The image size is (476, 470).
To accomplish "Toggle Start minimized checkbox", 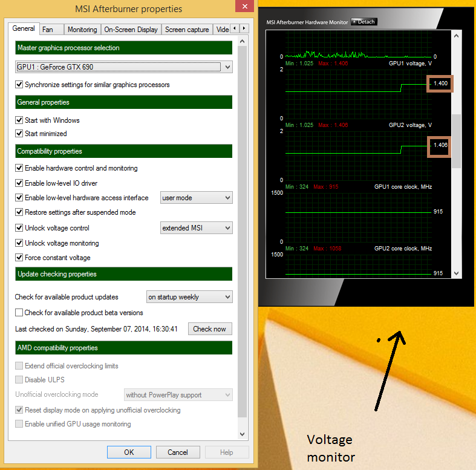I will coord(19,134).
